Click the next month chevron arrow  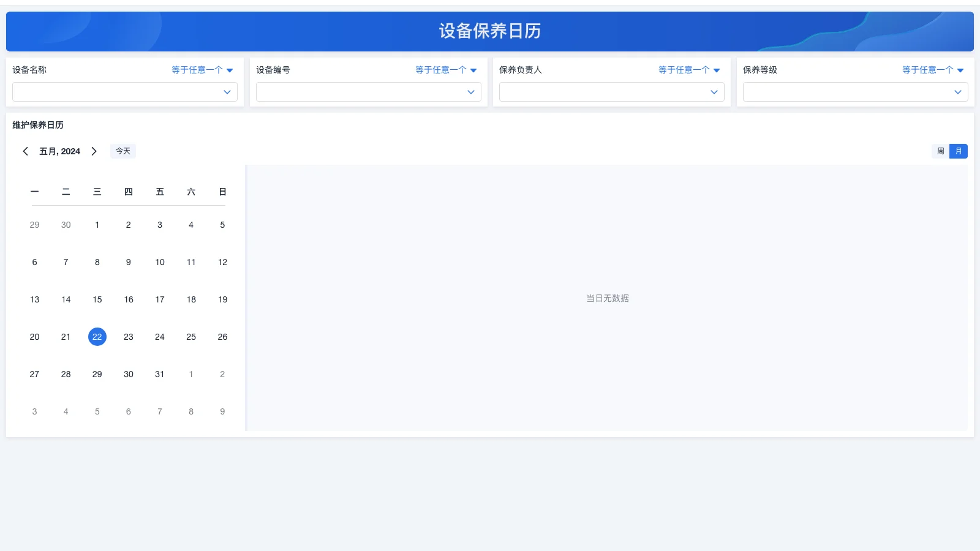94,151
